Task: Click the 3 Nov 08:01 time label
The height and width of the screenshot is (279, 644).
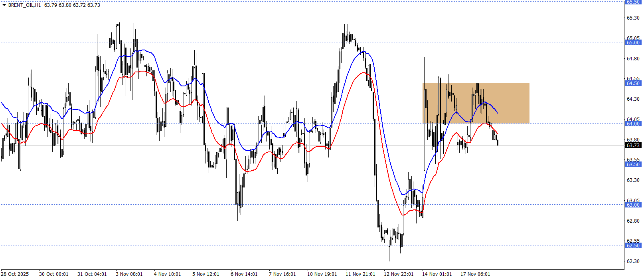Action: [x=129, y=274]
